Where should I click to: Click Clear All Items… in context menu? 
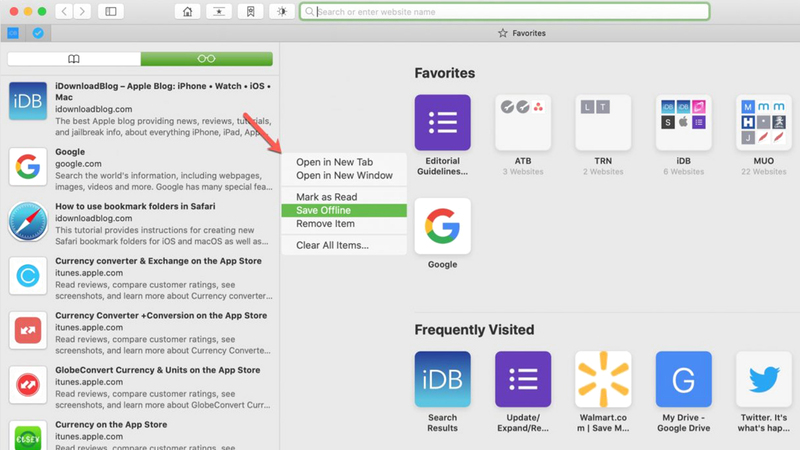click(332, 245)
